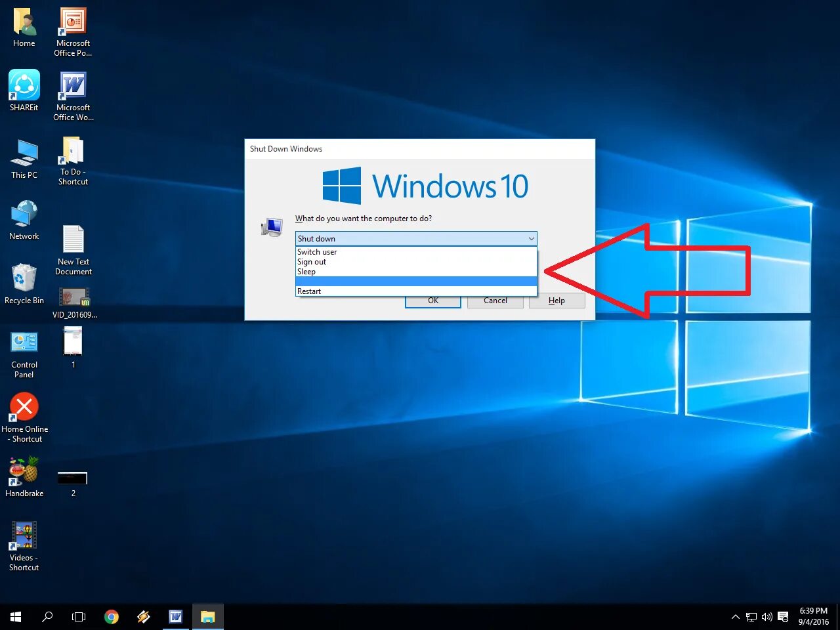Open Microsoft Office PowerPoint shortcut

click(x=73, y=32)
